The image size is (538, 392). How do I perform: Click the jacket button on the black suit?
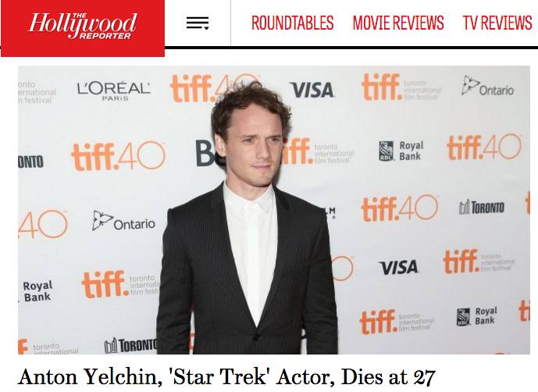pyautogui.click(x=256, y=337)
